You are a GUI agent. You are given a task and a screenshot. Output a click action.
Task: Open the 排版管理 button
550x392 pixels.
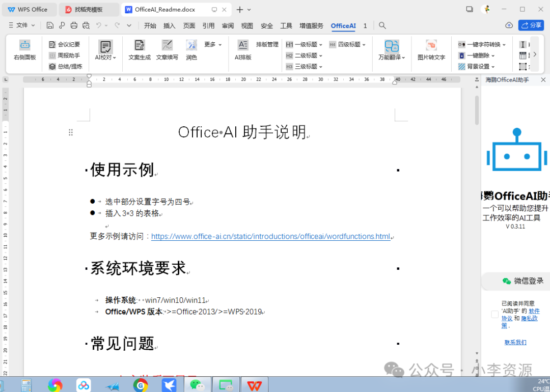(x=267, y=44)
